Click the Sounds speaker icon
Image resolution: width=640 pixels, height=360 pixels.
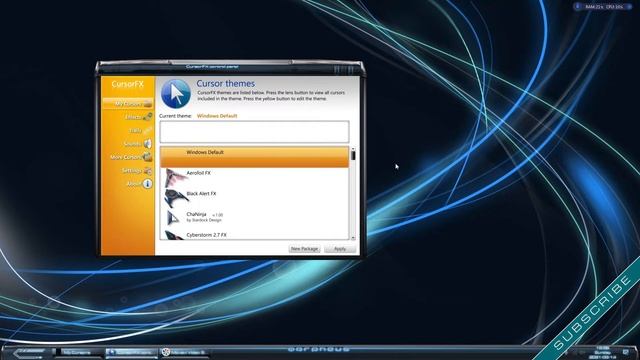tap(147, 144)
